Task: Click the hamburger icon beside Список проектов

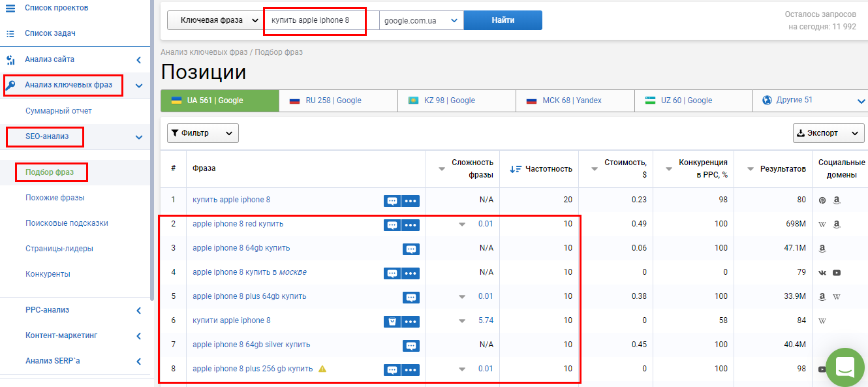Action: click(10, 8)
